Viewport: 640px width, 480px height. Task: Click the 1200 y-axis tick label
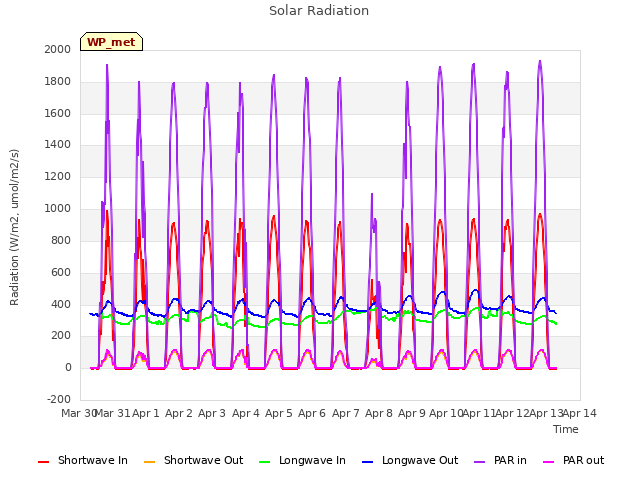[x=58, y=177]
